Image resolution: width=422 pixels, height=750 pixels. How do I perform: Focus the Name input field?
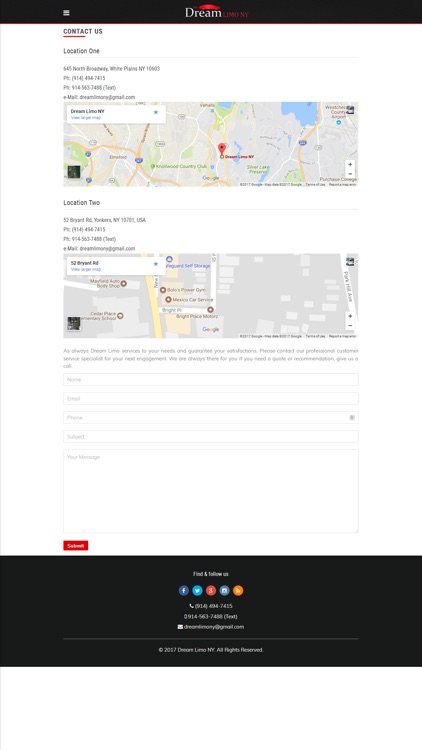click(x=211, y=380)
